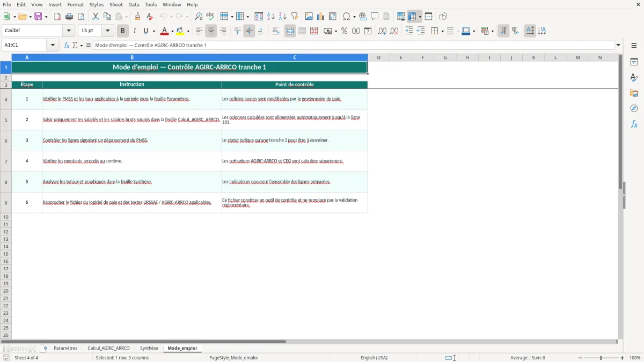Open Print Preview
The width and height of the screenshot is (644, 362).
(x=81, y=17)
